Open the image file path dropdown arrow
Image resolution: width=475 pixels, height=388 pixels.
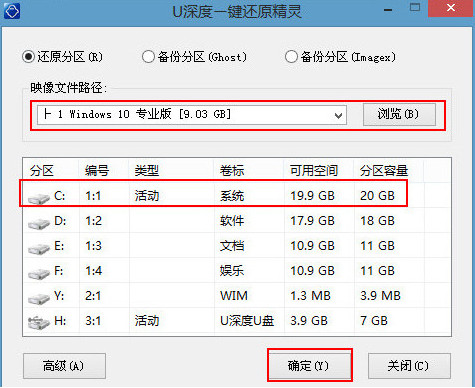[x=338, y=115]
